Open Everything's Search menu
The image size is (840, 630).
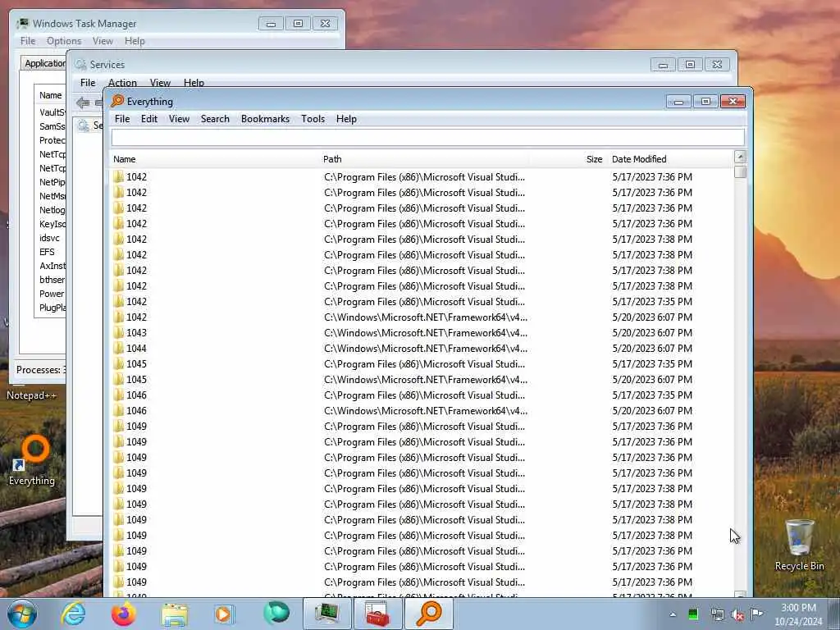215,119
